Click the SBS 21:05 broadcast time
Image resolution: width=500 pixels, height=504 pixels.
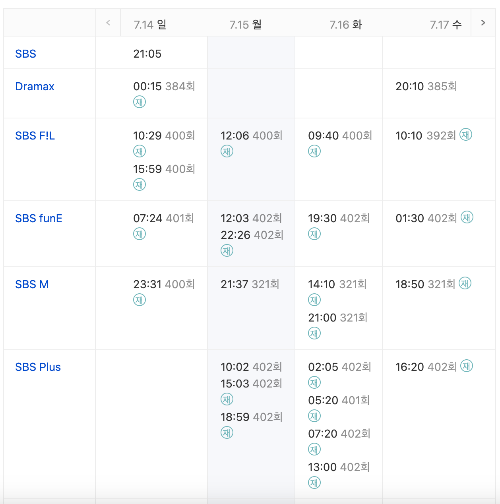click(147, 54)
